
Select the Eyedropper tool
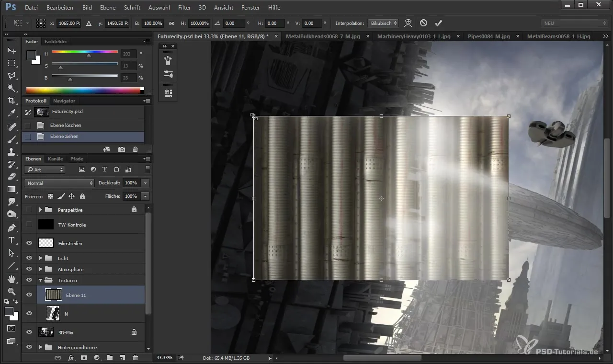(11, 114)
